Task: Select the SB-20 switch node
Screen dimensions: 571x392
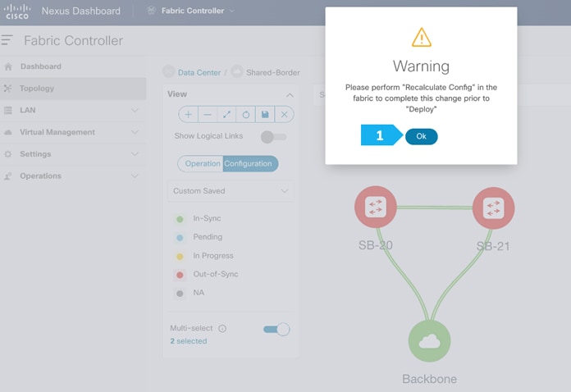Action: coord(376,207)
